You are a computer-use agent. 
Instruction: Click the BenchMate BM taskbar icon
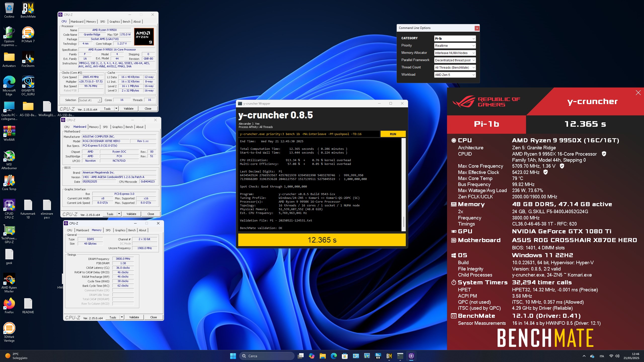(389, 356)
